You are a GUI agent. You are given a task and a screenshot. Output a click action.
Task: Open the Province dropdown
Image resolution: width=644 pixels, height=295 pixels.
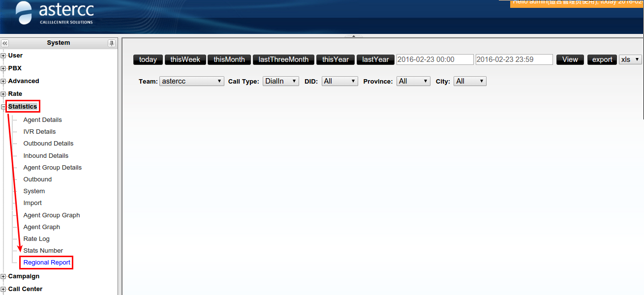pyautogui.click(x=413, y=81)
